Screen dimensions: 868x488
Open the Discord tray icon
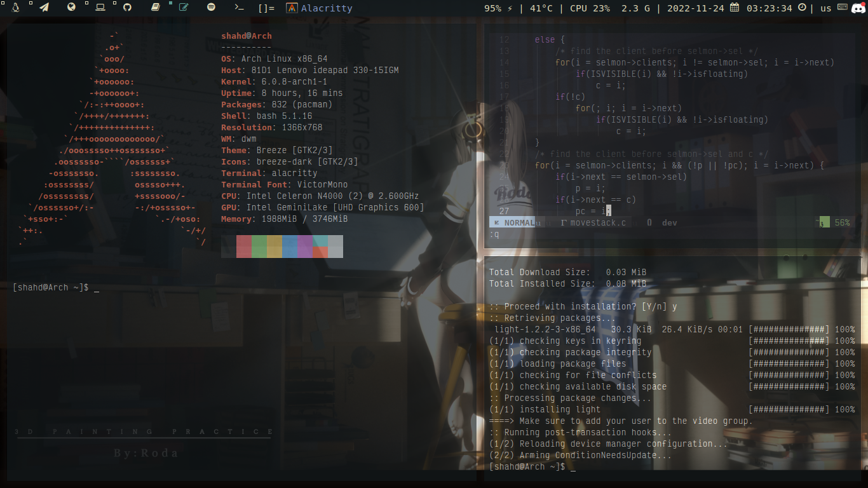(x=858, y=8)
